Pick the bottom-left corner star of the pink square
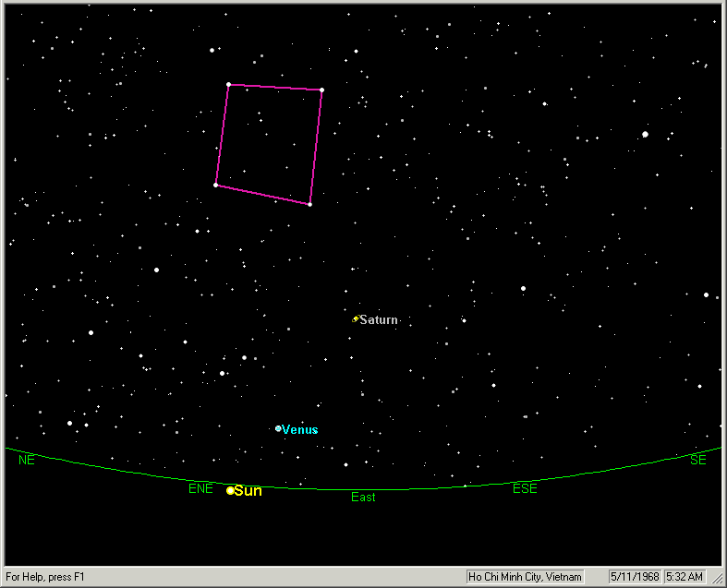 click(x=215, y=185)
